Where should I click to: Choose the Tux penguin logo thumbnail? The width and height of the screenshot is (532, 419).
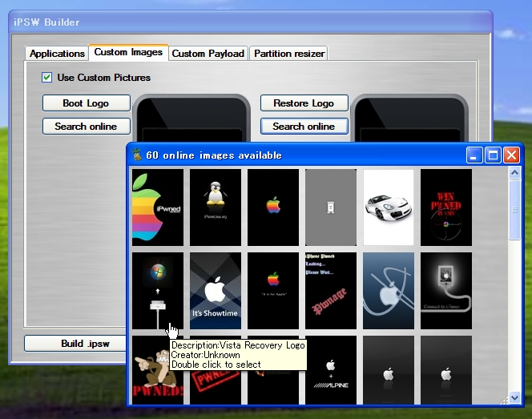click(x=216, y=207)
